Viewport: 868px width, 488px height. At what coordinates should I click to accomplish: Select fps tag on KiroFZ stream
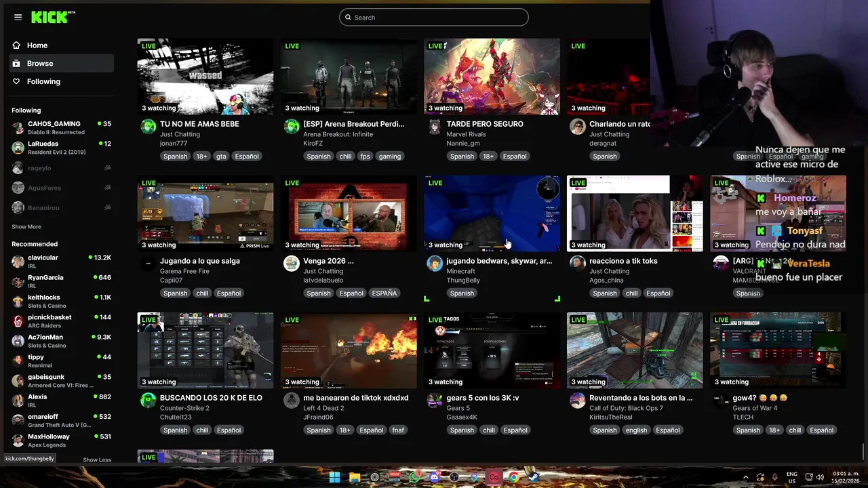[x=365, y=156]
